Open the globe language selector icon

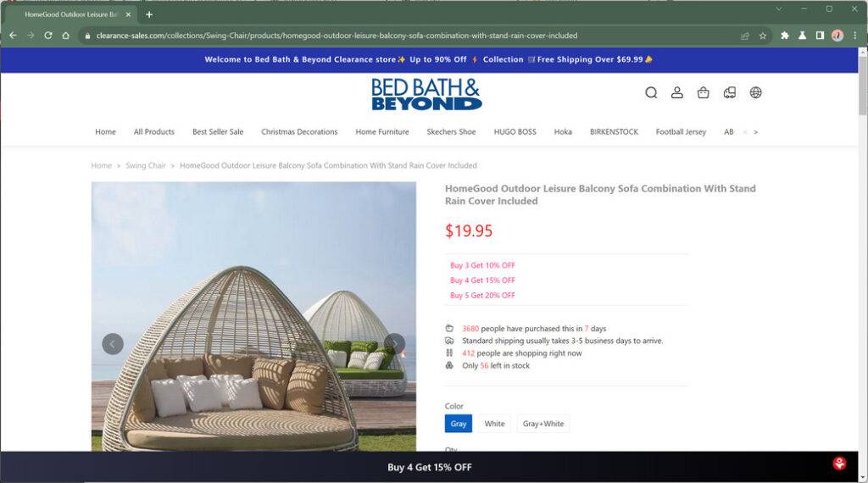tap(755, 92)
